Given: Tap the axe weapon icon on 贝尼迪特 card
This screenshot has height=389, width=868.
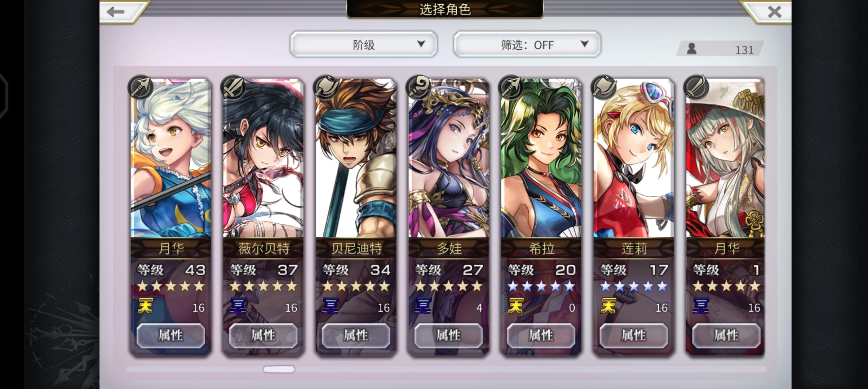Looking at the screenshot, I should point(325,87).
